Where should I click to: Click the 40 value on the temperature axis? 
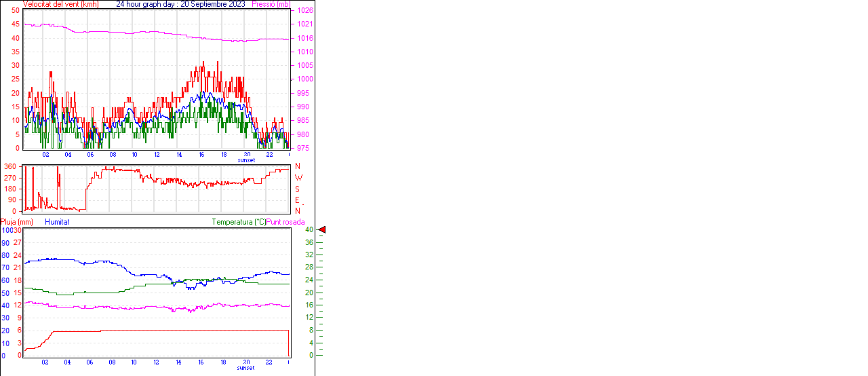(309, 230)
